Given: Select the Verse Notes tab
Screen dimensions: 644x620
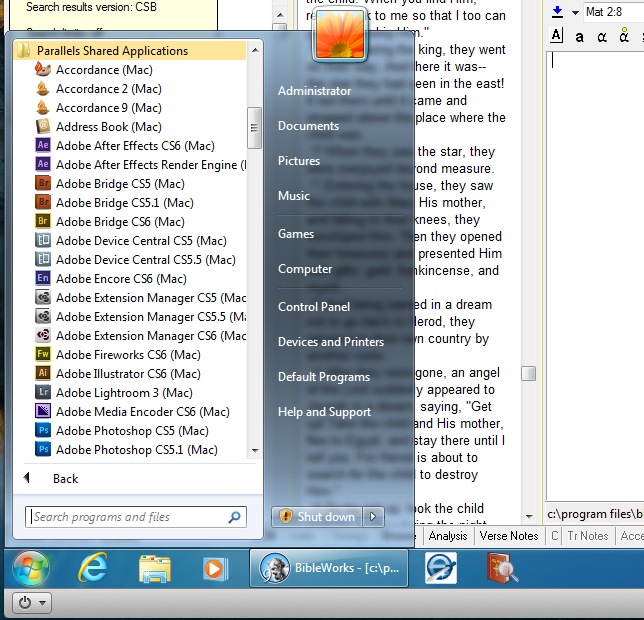Looking at the screenshot, I should 509,536.
